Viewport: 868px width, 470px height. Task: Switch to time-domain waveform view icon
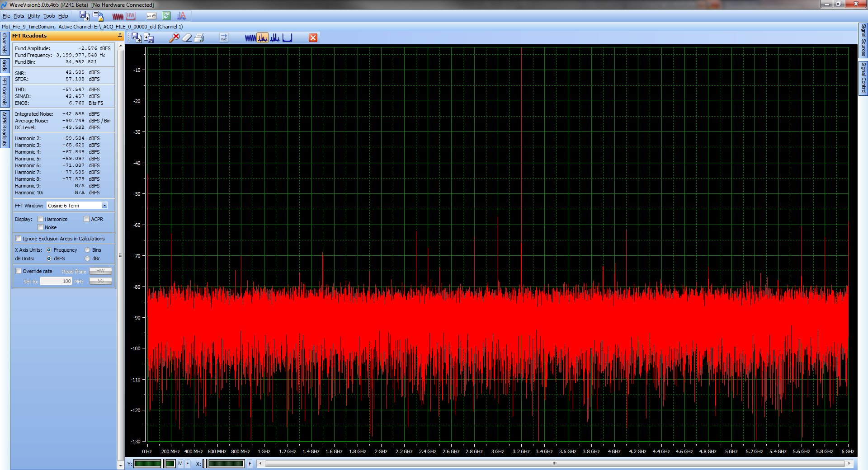(x=250, y=38)
